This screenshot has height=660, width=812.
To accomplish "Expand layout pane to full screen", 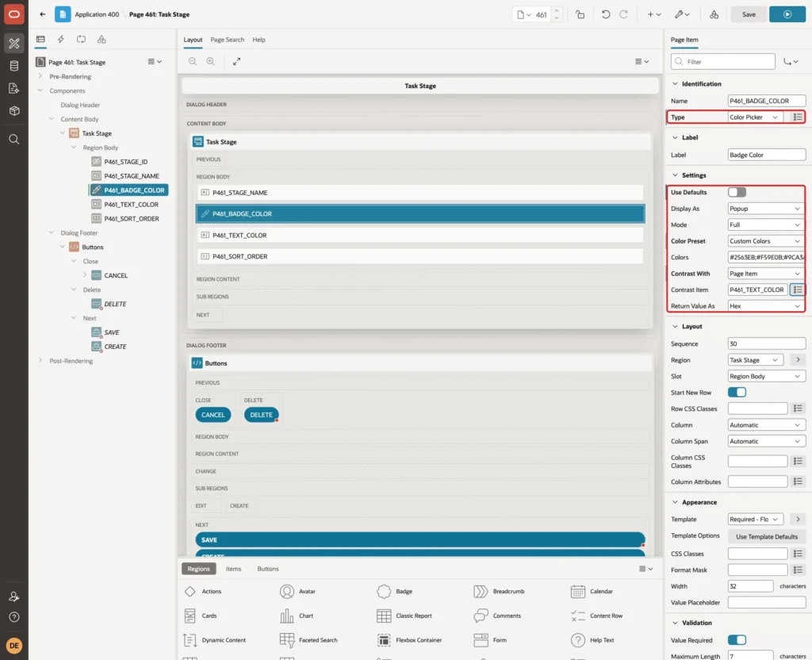I will (236, 61).
